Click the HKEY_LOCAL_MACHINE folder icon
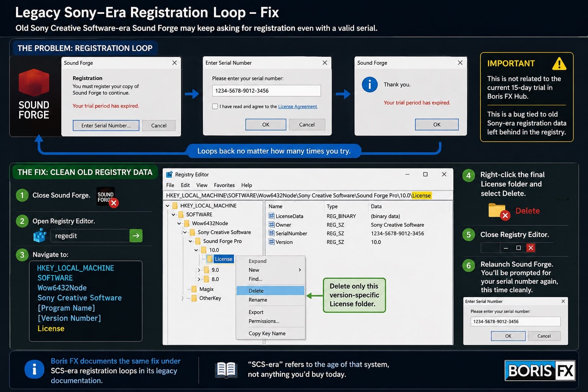 (175, 206)
